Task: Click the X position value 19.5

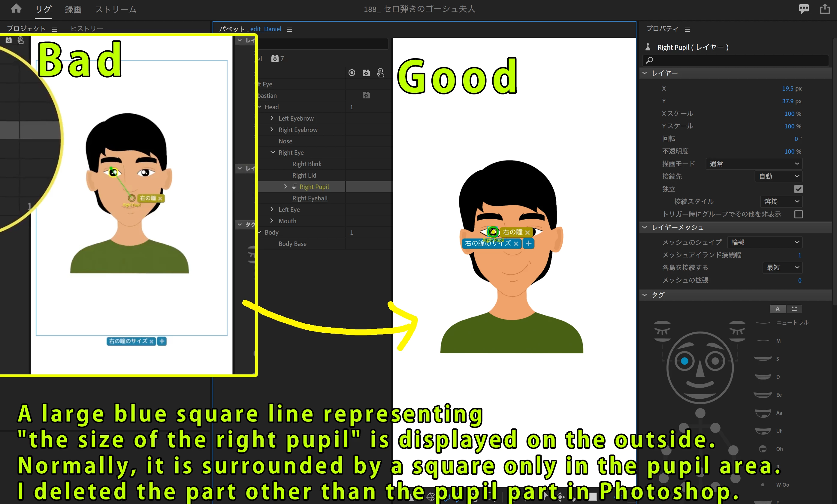Action: point(787,88)
